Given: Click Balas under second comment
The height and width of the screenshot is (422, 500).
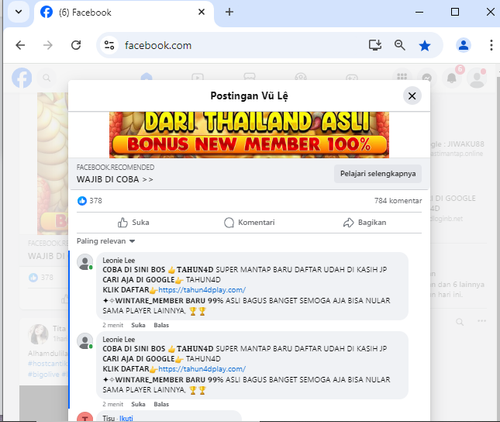Looking at the screenshot, I should pos(161,404).
